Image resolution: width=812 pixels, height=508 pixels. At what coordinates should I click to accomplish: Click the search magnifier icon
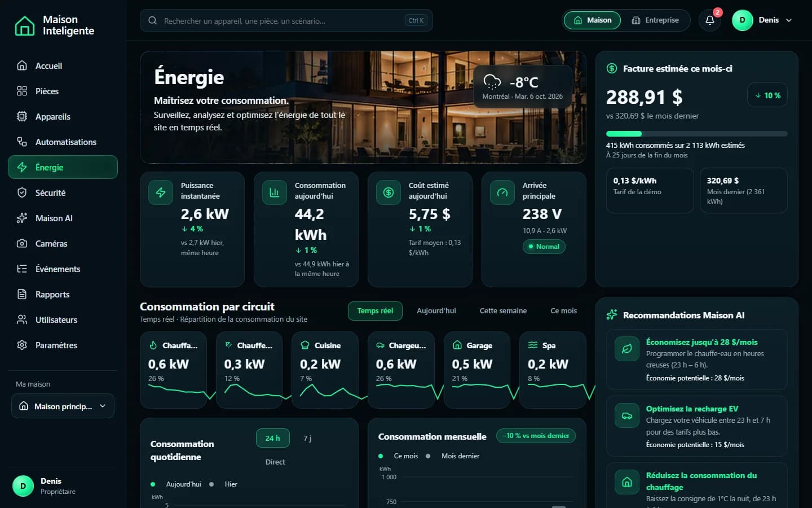152,20
